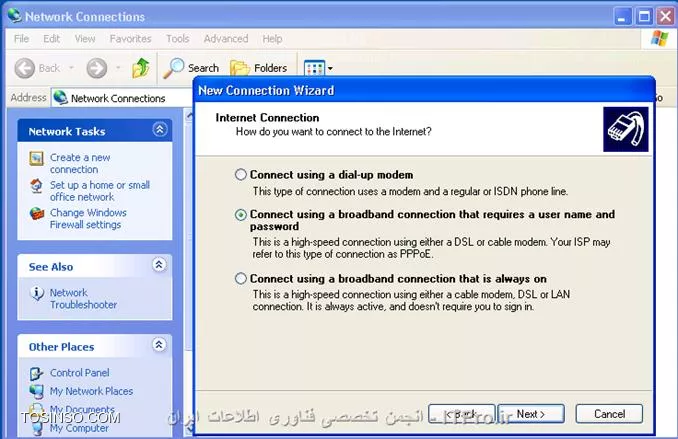Open Back button history dropdown arrow
The height and width of the screenshot is (439, 678).
[72, 68]
